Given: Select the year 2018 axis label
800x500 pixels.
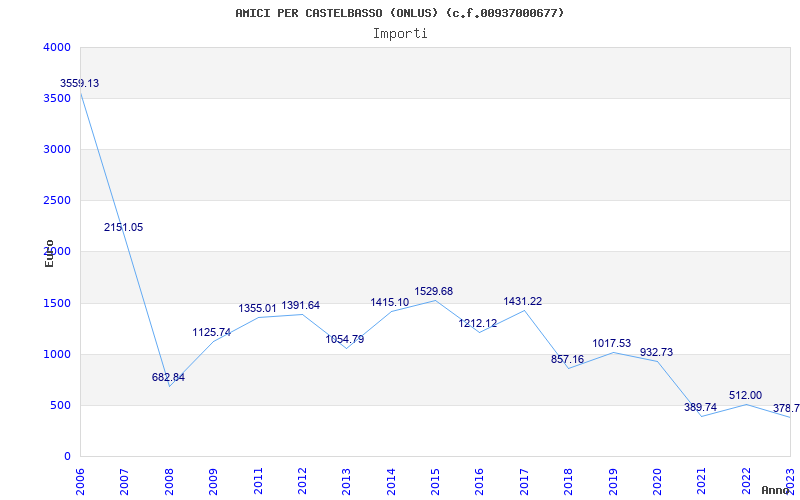Looking at the screenshot, I should coord(568,481).
